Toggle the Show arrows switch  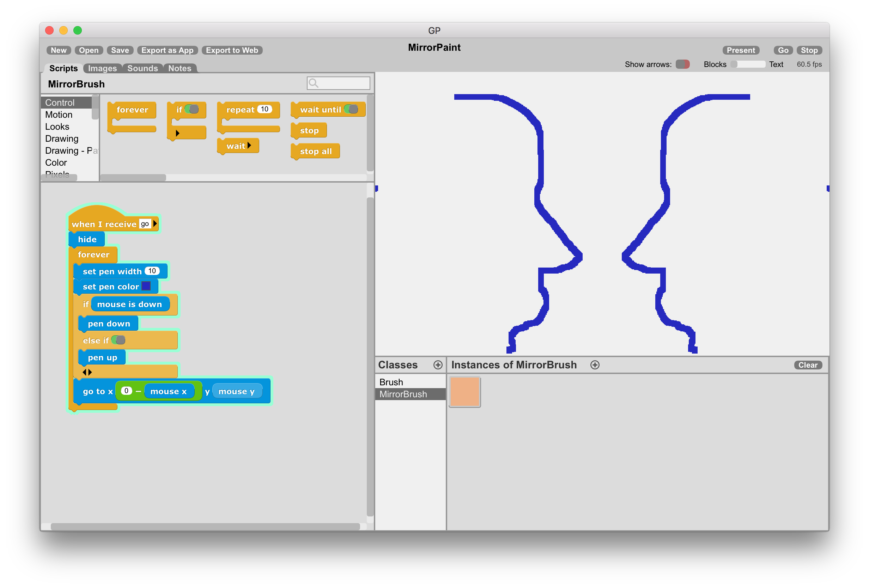[x=682, y=64]
